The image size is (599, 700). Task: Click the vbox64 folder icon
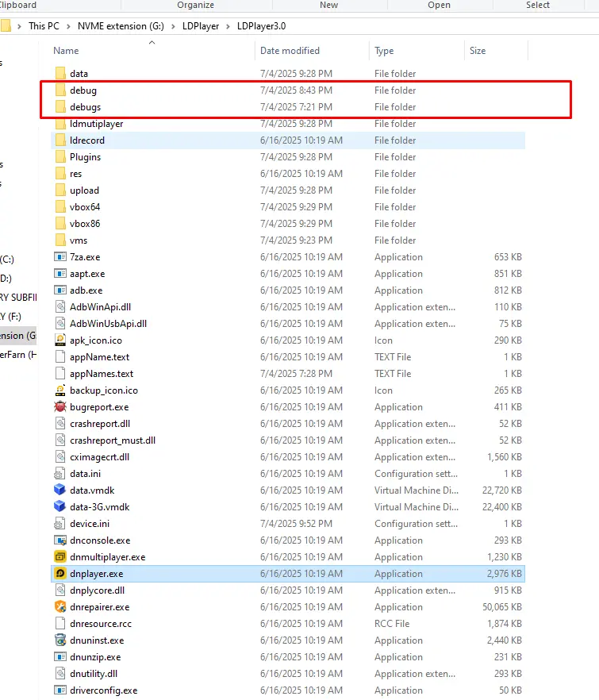pos(60,206)
